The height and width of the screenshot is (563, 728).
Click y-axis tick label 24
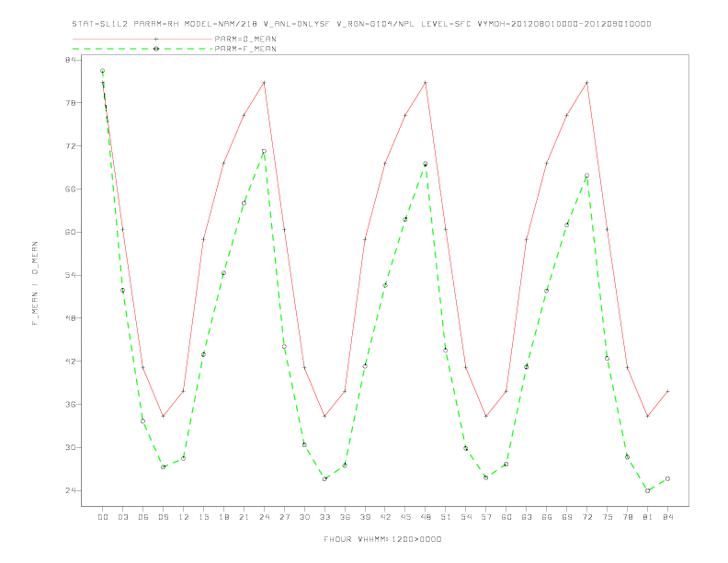click(70, 490)
